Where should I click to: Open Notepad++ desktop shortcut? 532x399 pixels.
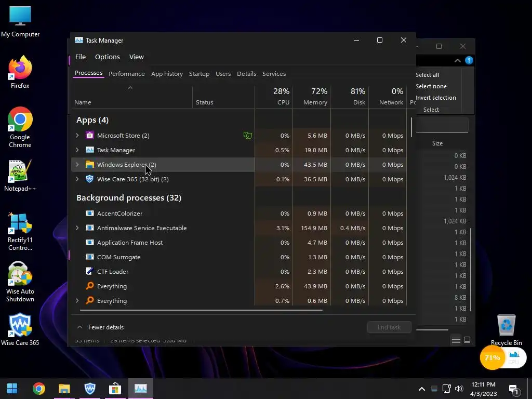pos(20,176)
